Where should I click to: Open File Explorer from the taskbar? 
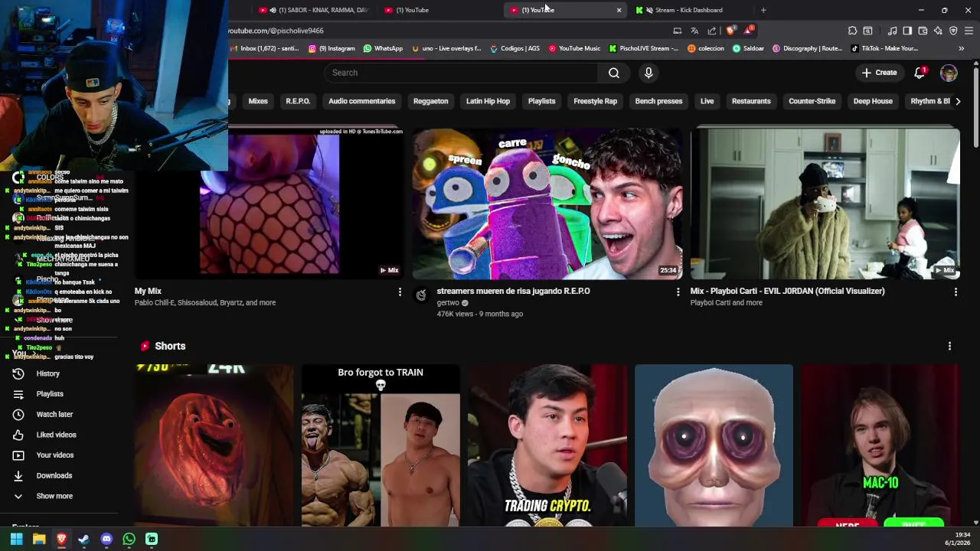[39, 539]
